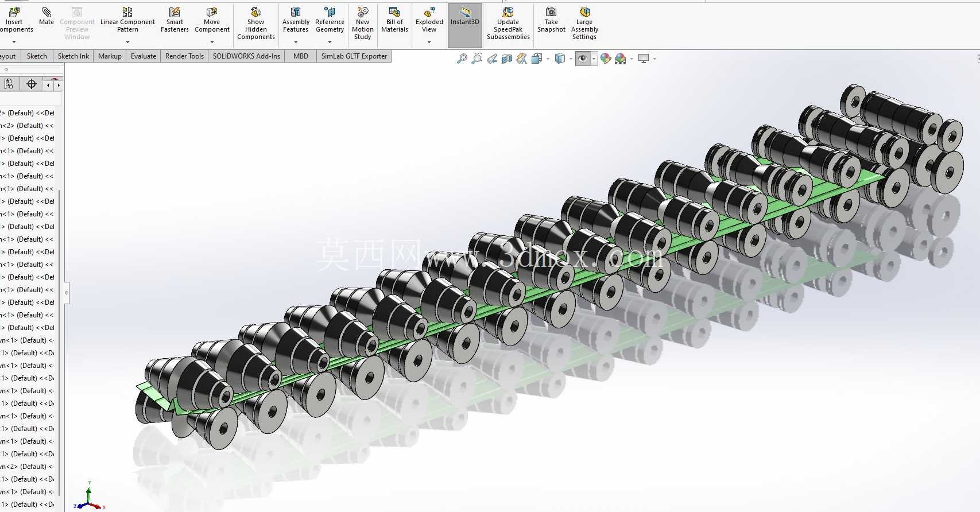980x512 pixels.
Task: Toggle Hide/Show Items eye button
Action: click(583, 59)
